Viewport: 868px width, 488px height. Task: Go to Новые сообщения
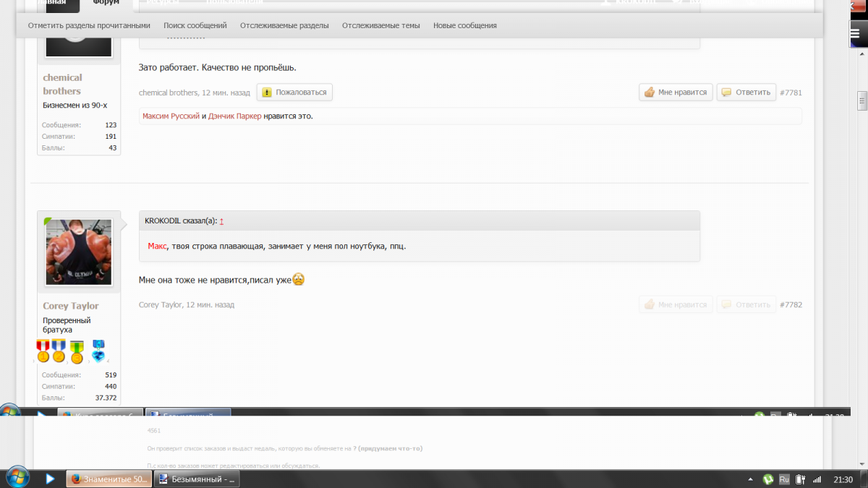pyautogui.click(x=464, y=25)
